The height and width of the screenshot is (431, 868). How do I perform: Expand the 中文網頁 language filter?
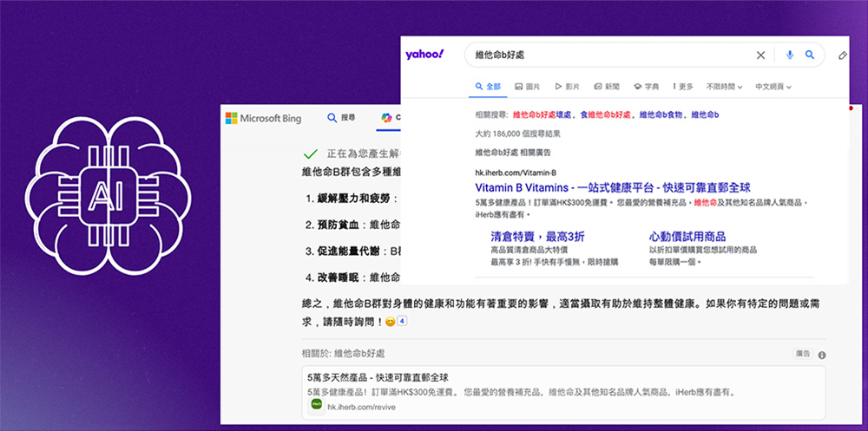(773, 87)
